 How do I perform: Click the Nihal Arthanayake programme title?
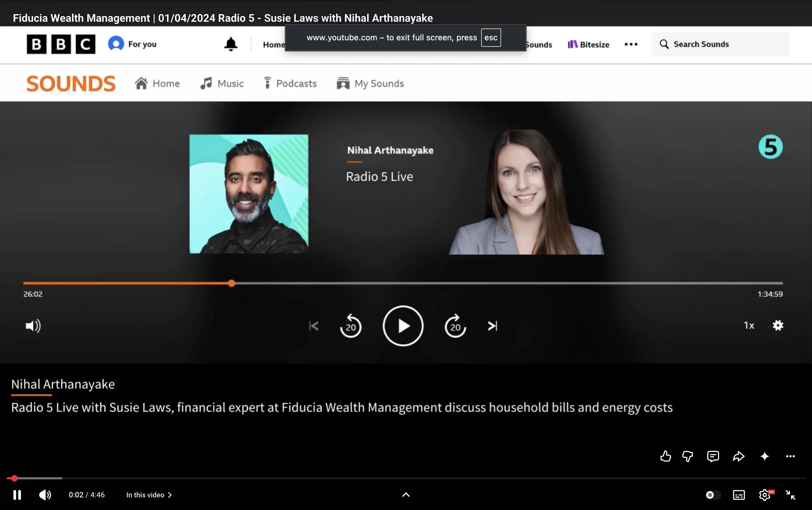390,150
